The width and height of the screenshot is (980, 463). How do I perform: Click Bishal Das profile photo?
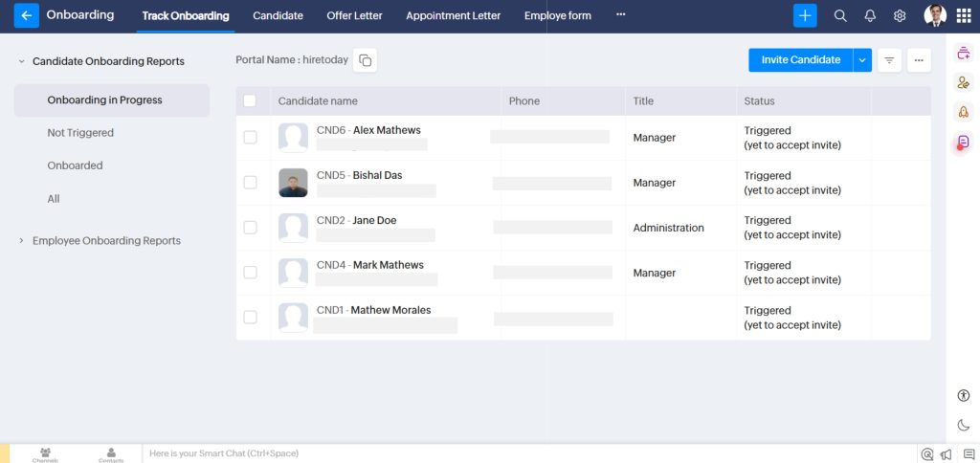pyautogui.click(x=293, y=183)
